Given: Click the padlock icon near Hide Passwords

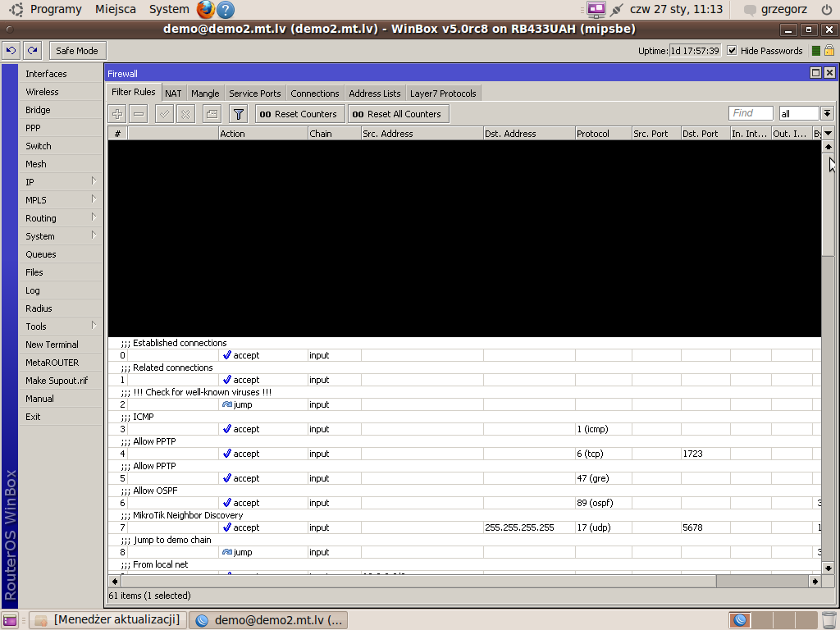Looking at the screenshot, I should pos(829,50).
